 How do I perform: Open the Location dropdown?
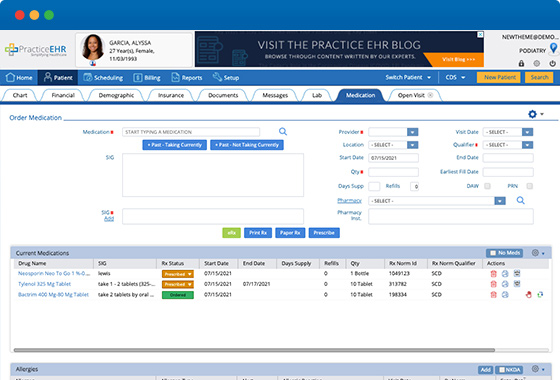click(412, 145)
